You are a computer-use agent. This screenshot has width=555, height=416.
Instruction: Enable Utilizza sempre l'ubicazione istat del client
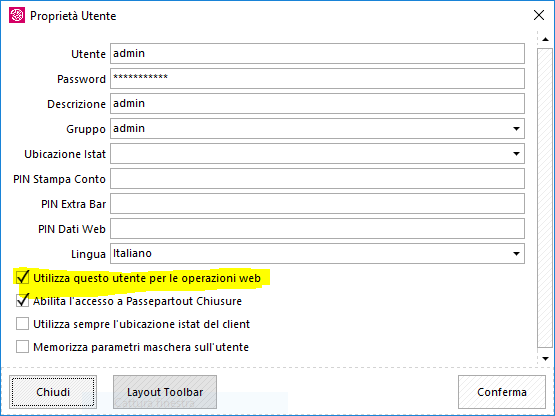coord(22,324)
